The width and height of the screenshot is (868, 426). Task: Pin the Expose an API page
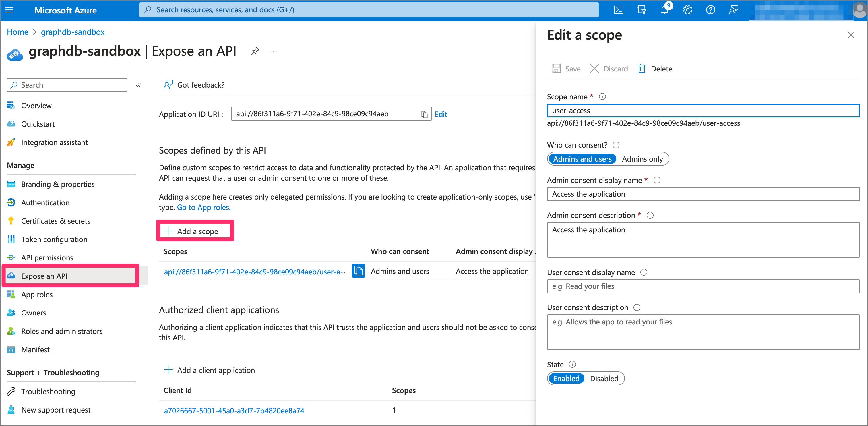[x=255, y=51]
